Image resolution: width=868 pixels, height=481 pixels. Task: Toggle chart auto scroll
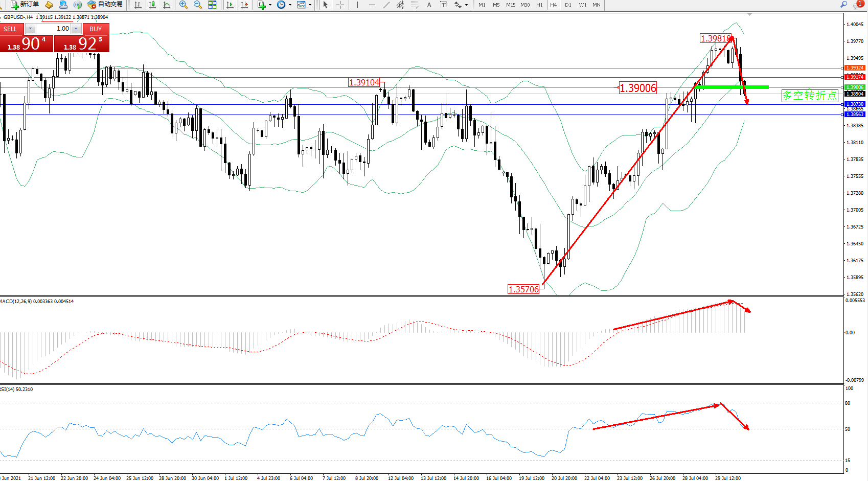pos(230,5)
